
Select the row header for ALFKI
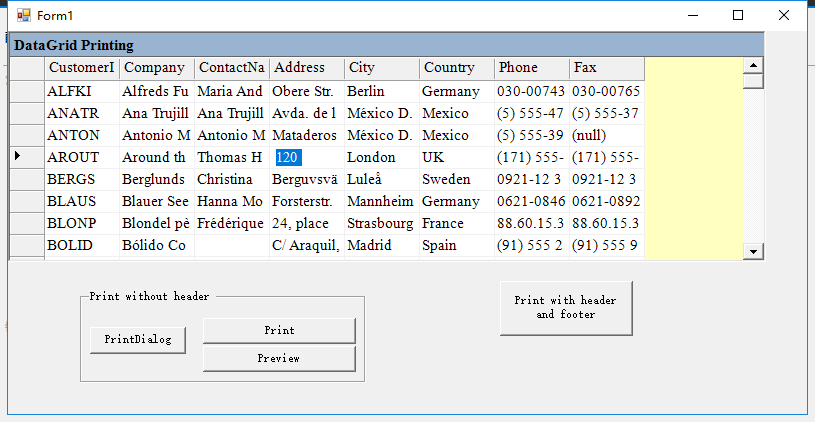[27, 91]
